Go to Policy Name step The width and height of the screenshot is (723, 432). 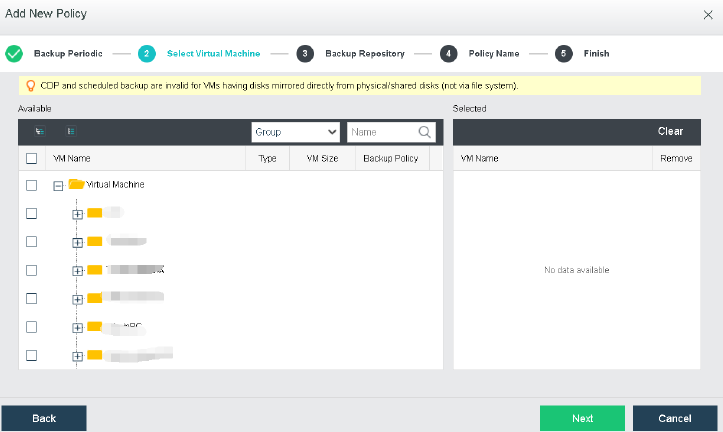(494, 53)
